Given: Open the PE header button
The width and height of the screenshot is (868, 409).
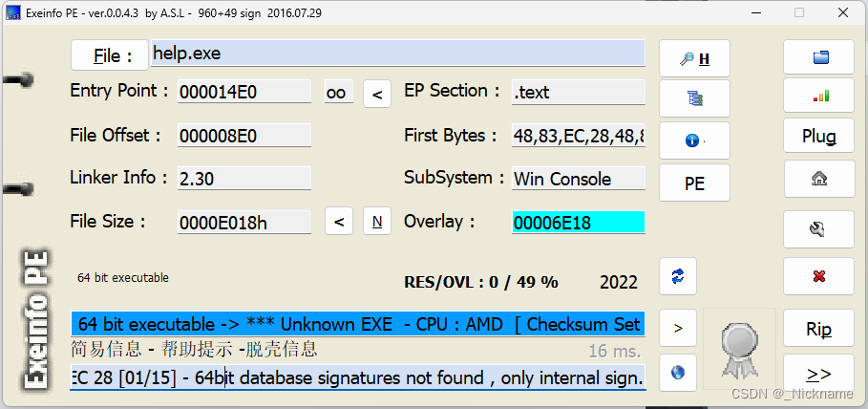Looking at the screenshot, I should (694, 183).
